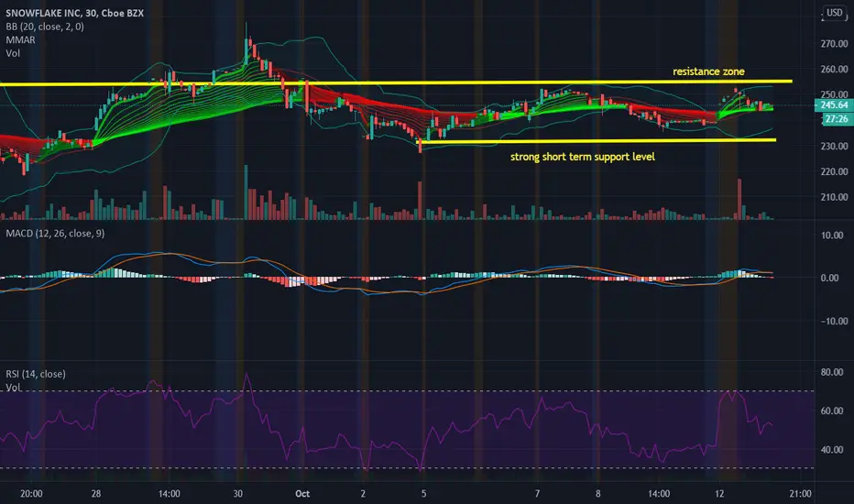Click the 'resistance zone' text annotation

coord(708,71)
